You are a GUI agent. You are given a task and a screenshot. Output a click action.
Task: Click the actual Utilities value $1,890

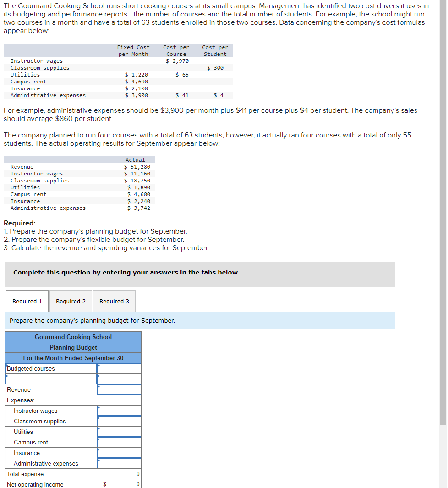(x=139, y=187)
